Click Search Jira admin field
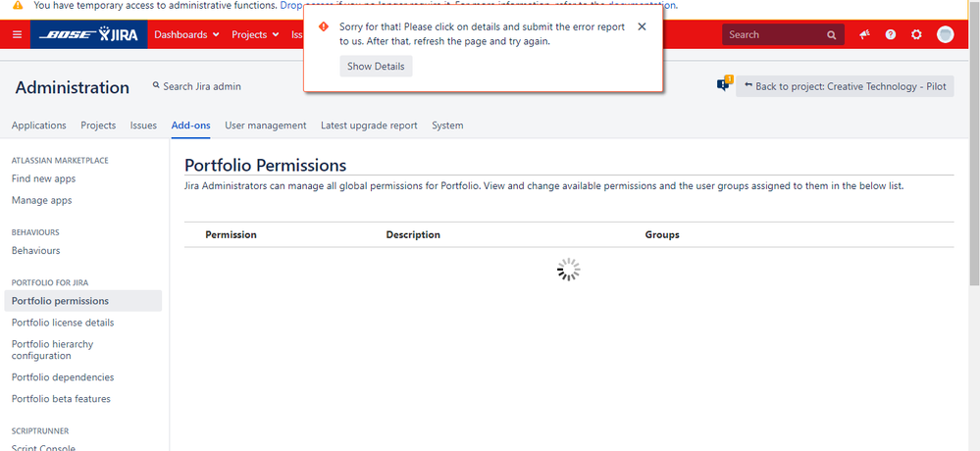This screenshot has height=451, width=980. coord(197,86)
